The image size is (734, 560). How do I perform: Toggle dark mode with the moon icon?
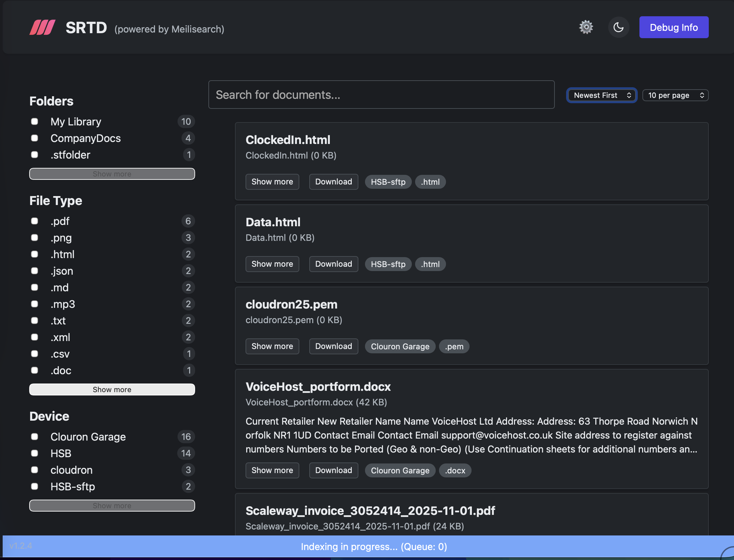(x=619, y=27)
